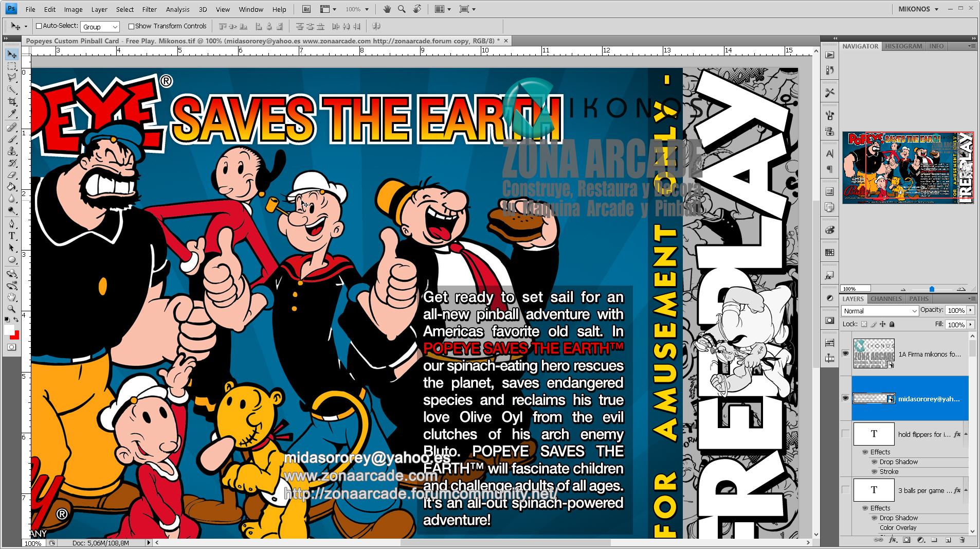Open the Filter menu
Screen dimensions: 980x549
[149, 9]
